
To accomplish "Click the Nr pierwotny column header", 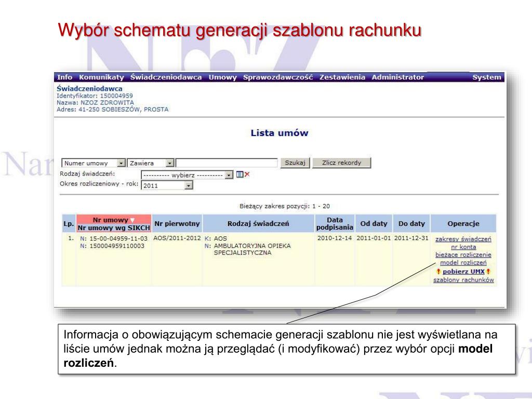I will (x=177, y=223).
